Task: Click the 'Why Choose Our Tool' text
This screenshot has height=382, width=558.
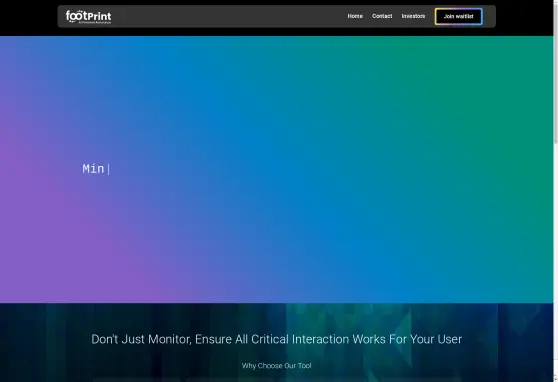Action: (x=277, y=366)
